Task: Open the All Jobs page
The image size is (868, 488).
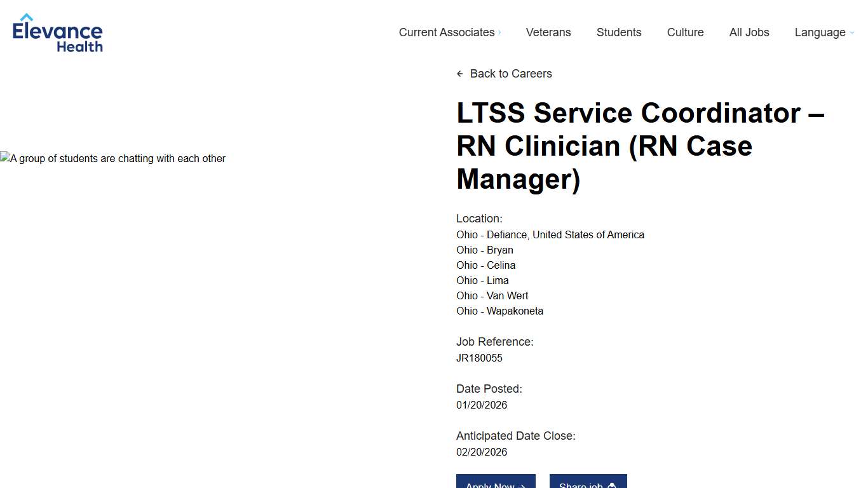Action: pos(749,32)
